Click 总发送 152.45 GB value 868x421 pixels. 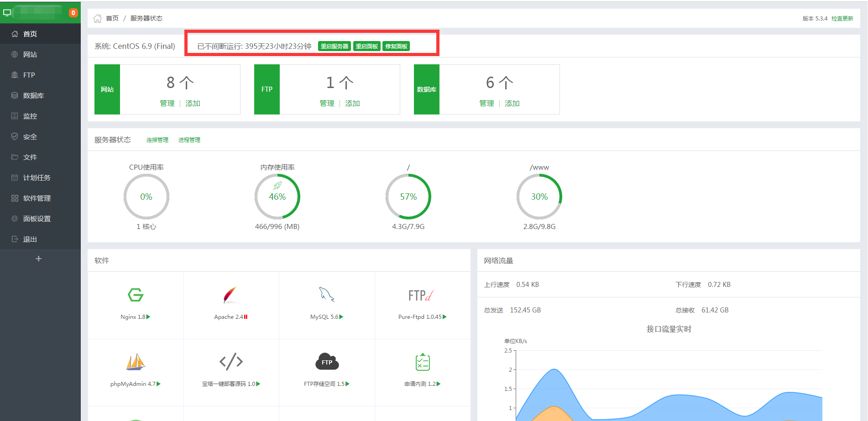(525, 310)
